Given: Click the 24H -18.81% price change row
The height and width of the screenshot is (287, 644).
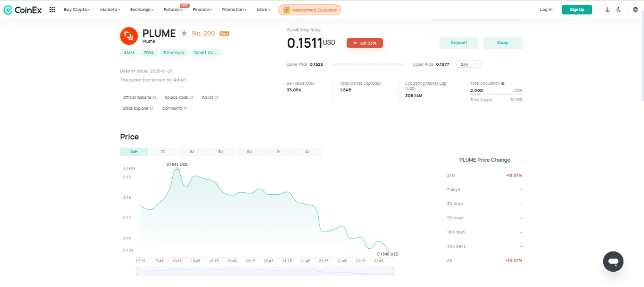Looking at the screenshot, I should tap(484, 175).
